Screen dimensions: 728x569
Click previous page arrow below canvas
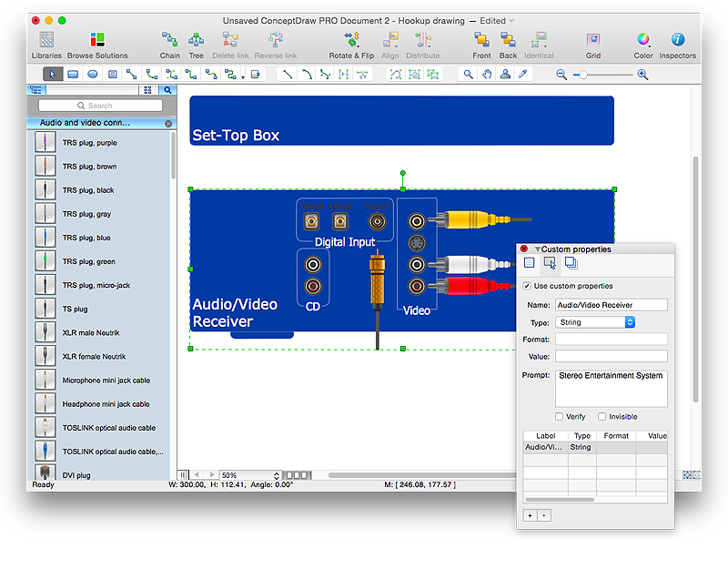(197, 474)
